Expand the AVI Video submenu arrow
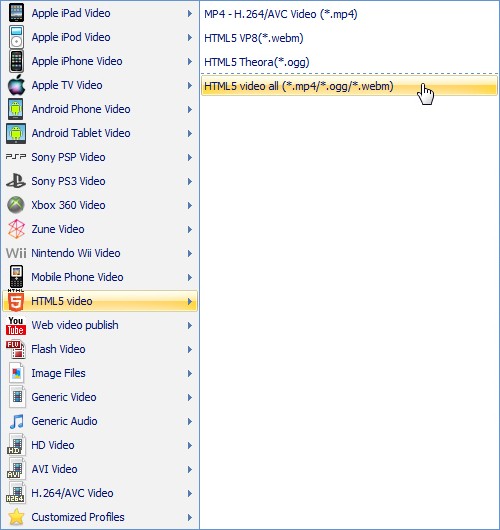The image size is (500, 530). (190, 469)
